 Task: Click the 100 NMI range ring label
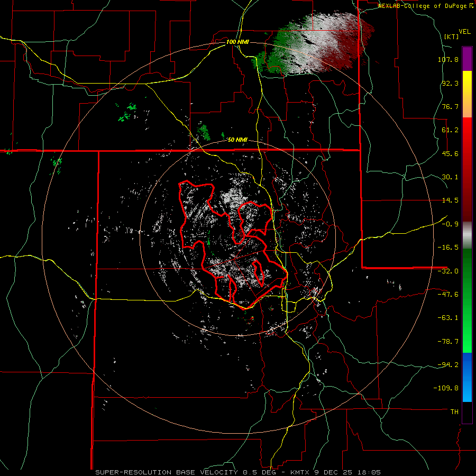click(237, 42)
